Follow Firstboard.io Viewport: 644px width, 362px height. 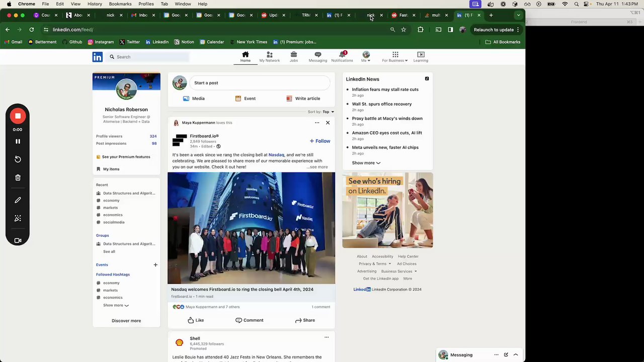(320, 141)
